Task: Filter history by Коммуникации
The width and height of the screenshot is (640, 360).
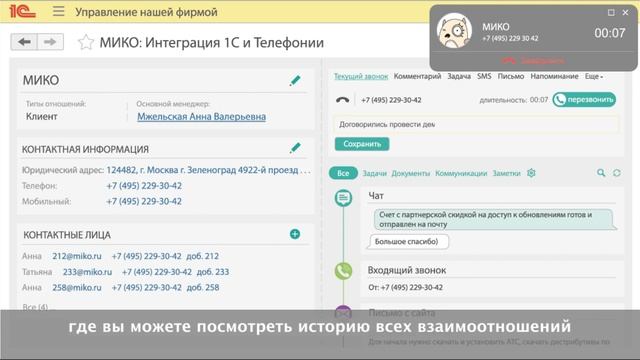Action: point(461,173)
